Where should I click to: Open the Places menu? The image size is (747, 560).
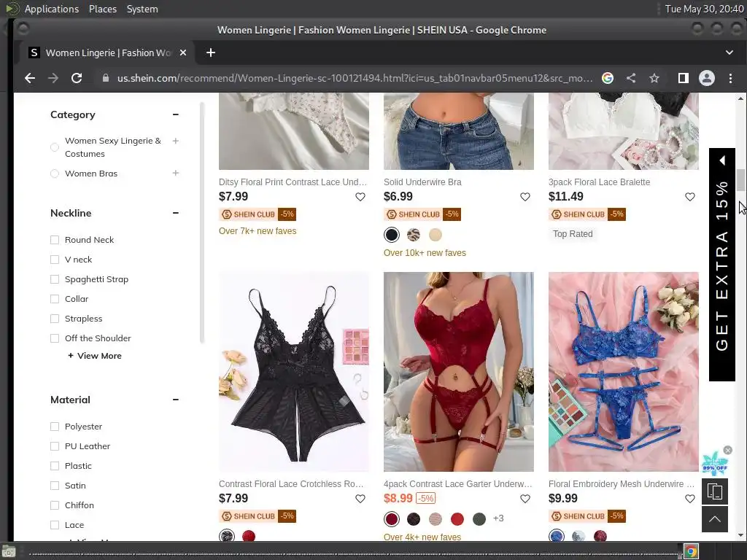pyautogui.click(x=103, y=9)
